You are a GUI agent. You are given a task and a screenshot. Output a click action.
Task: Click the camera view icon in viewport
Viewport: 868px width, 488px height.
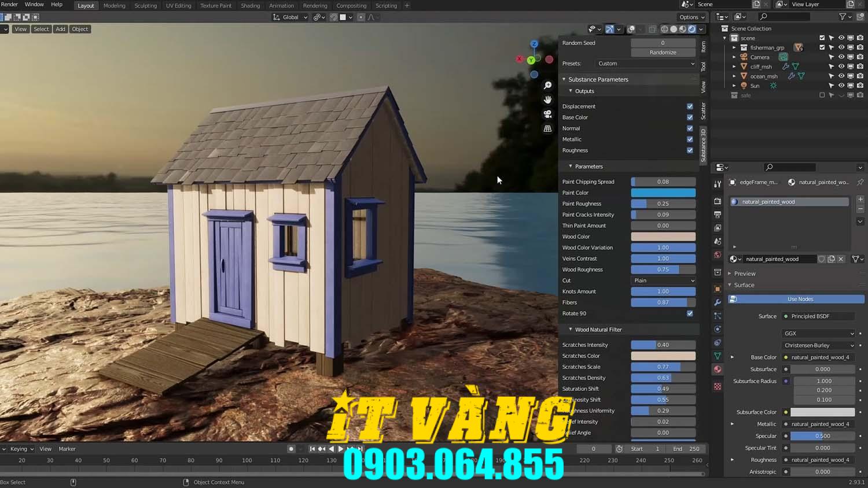[547, 114]
